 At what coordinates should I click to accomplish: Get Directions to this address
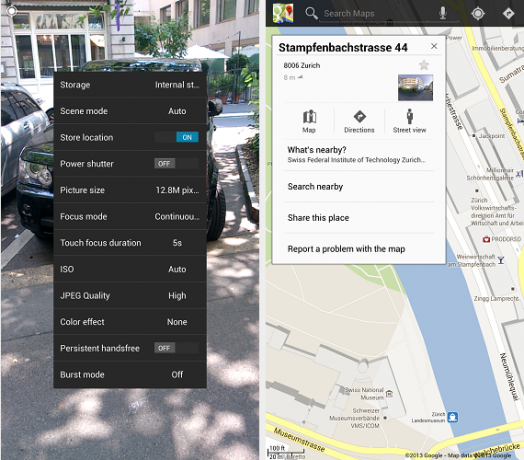pos(359,121)
